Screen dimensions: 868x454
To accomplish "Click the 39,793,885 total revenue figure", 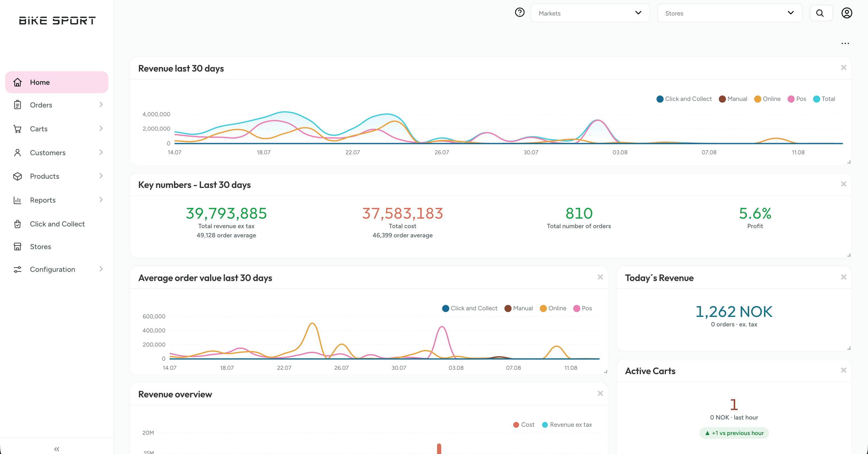I will pos(226,213).
